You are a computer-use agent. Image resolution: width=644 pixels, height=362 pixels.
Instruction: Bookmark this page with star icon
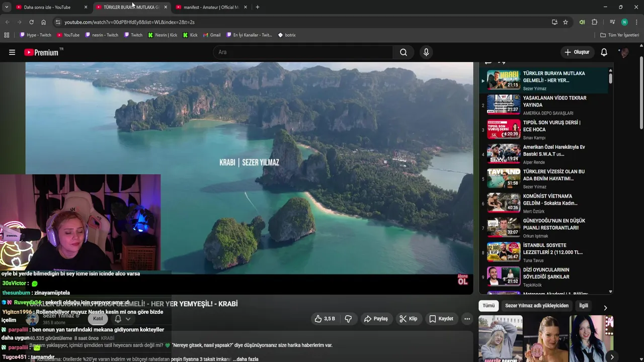click(x=566, y=22)
